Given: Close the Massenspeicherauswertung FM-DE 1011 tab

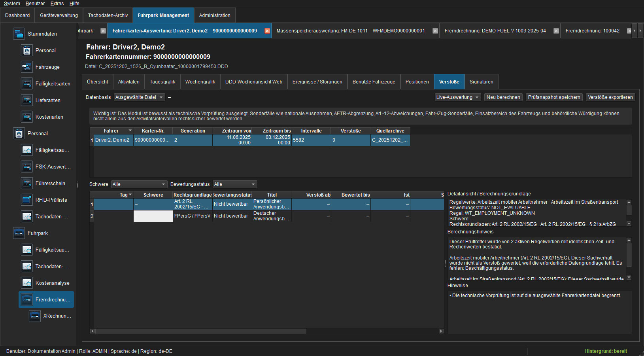Looking at the screenshot, I should [435, 31].
